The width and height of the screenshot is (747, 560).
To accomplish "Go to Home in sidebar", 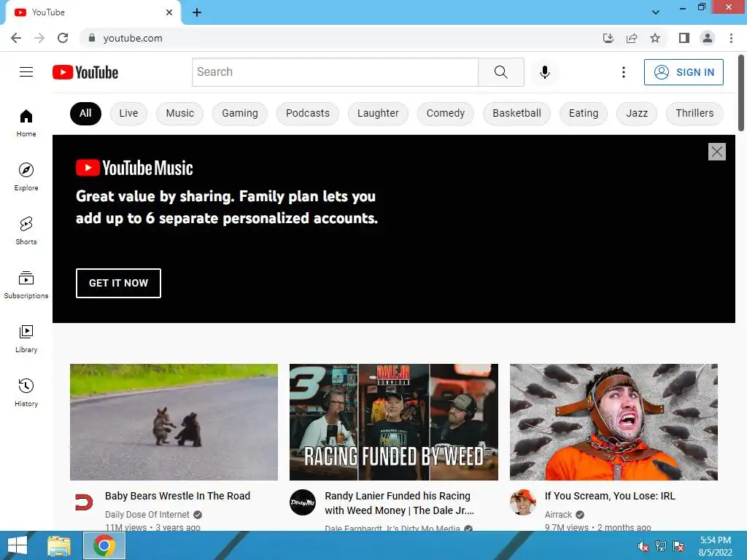I will [26, 122].
